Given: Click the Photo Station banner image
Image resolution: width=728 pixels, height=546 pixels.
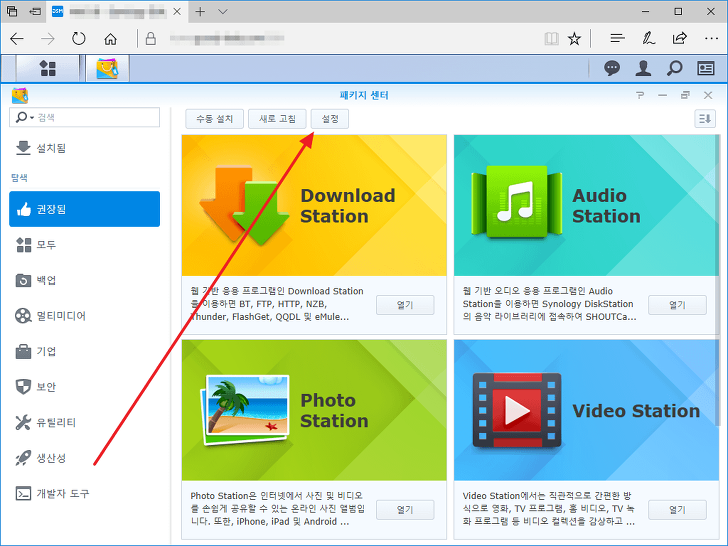Looking at the screenshot, I should coord(314,410).
